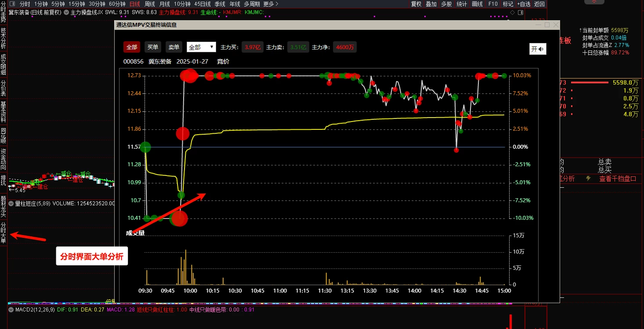Close the 通达信MPV交易终端信息 dialog
This screenshot has width=644, height=329.
click(x=555, y=25)
